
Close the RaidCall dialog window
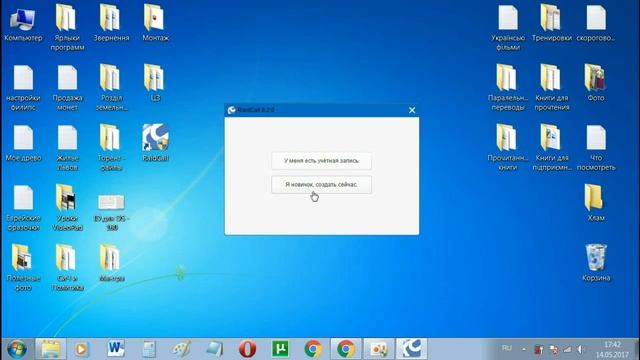(x=412, y=110)
